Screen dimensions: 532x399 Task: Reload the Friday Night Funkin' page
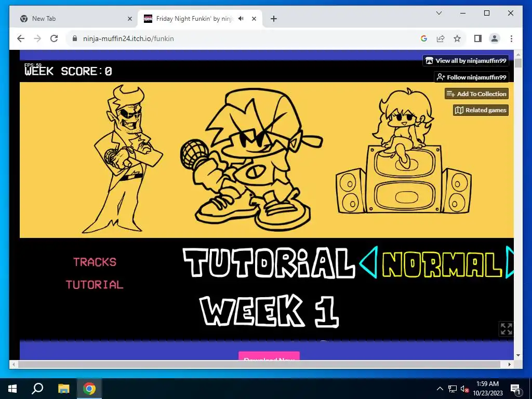(54, 38)
